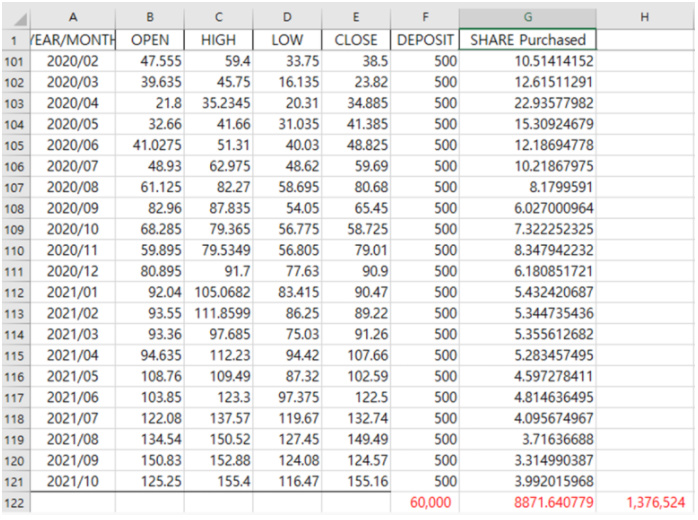Image resolution: width=698 pixels, height=520 pixels.
Task: Select share value 6.180851721
Action: pyautogui.click(x=528, y=271)
